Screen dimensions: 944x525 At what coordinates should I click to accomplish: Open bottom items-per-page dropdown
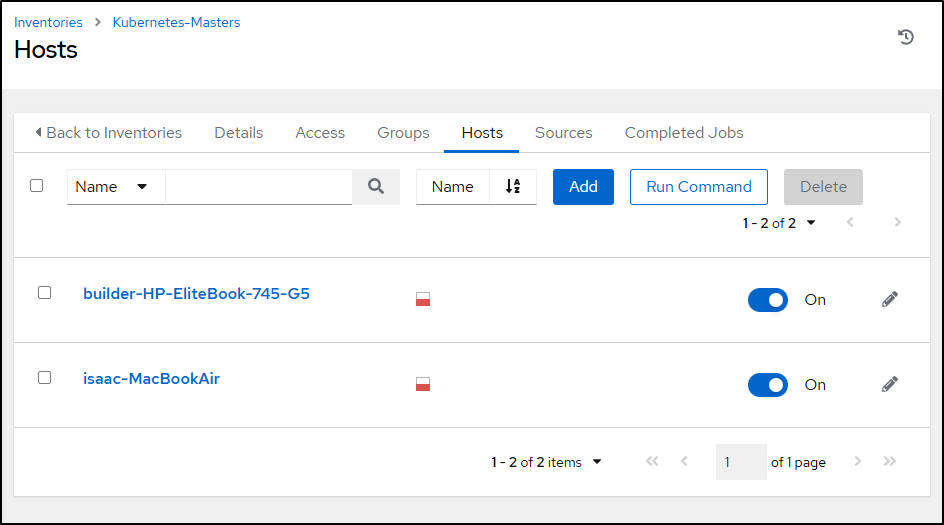pyautogui.click(x=547, y=462)
